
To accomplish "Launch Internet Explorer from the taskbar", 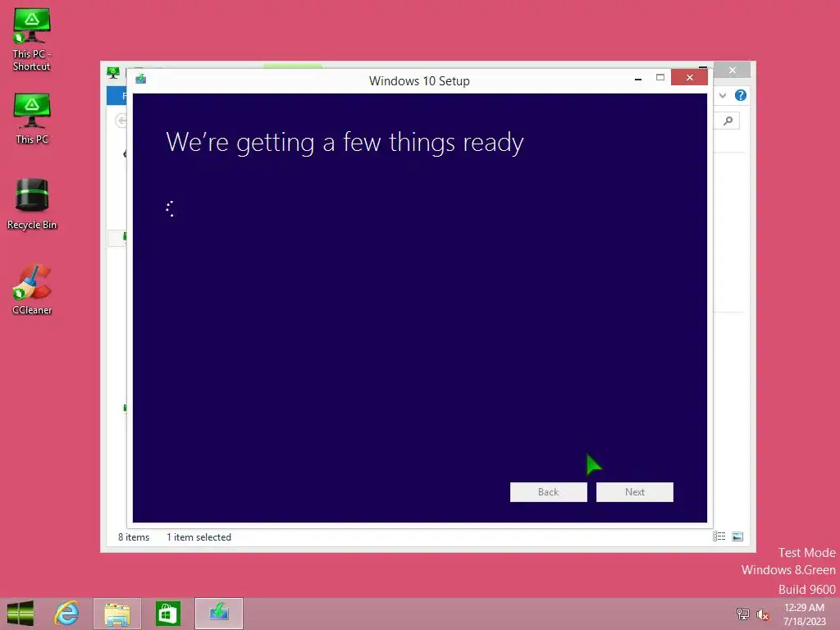I will [67, 614].
